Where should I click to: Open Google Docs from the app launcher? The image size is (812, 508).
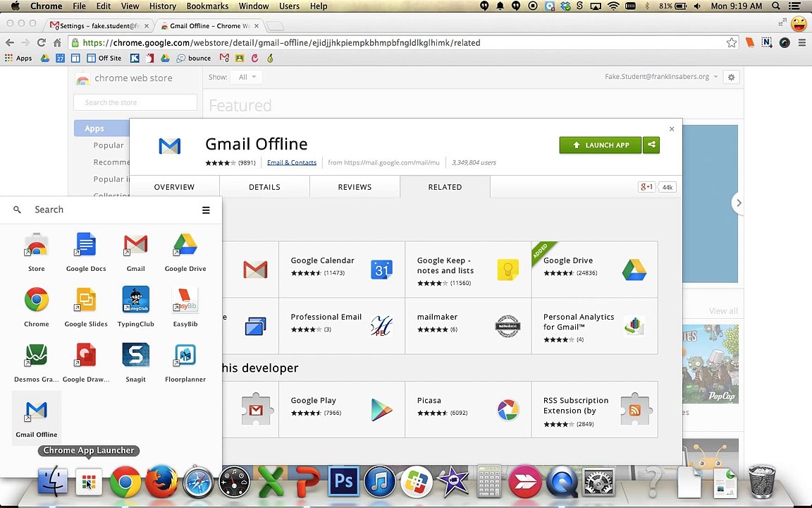[x=86, y=252]
